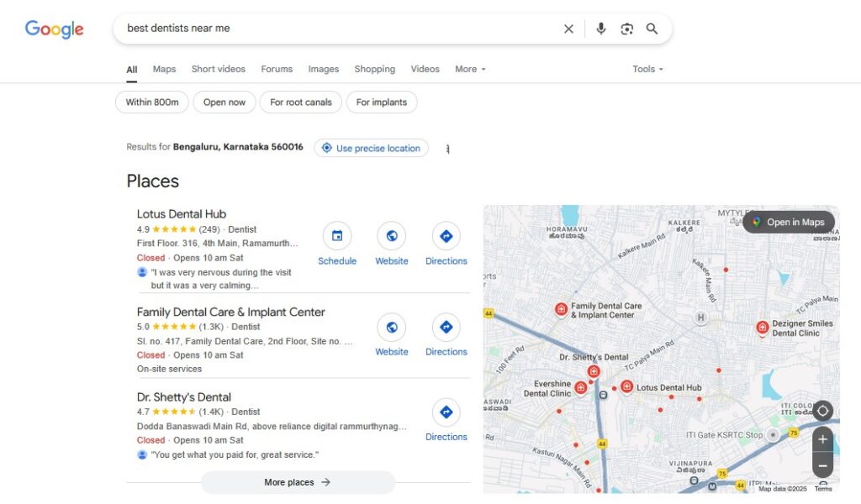Screen dimensions: 861x504
Task: Apply the Open now filter chip
Action: pyautogui.click(x=224, y=102)
